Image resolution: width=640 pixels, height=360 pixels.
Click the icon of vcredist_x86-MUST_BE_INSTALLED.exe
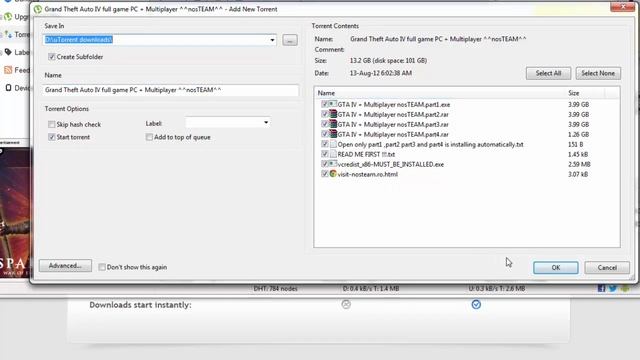(x=333, y=164)
